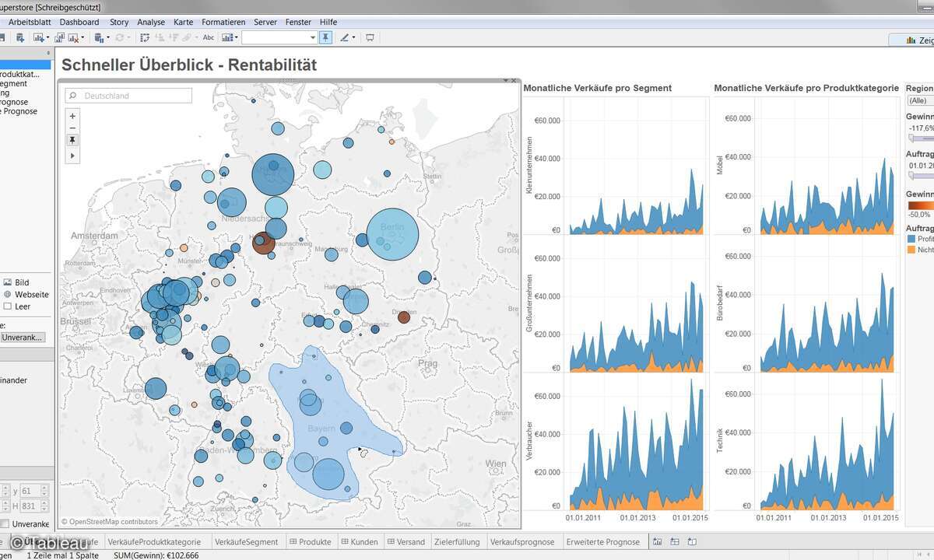Image resolution: width=934 pixels, height=560 pixels.
Task: Open the Formatieren menu
Action: point(223,23)
